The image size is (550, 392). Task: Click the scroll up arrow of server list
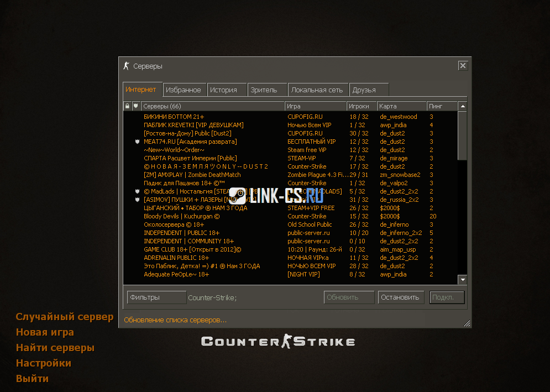pyautogui.click(x=463, y=106)
